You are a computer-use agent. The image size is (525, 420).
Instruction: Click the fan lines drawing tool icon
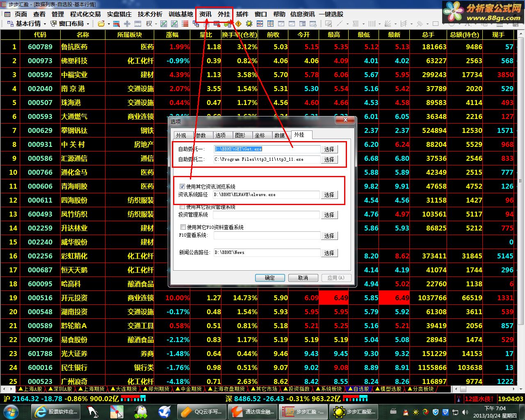[388, 24]
